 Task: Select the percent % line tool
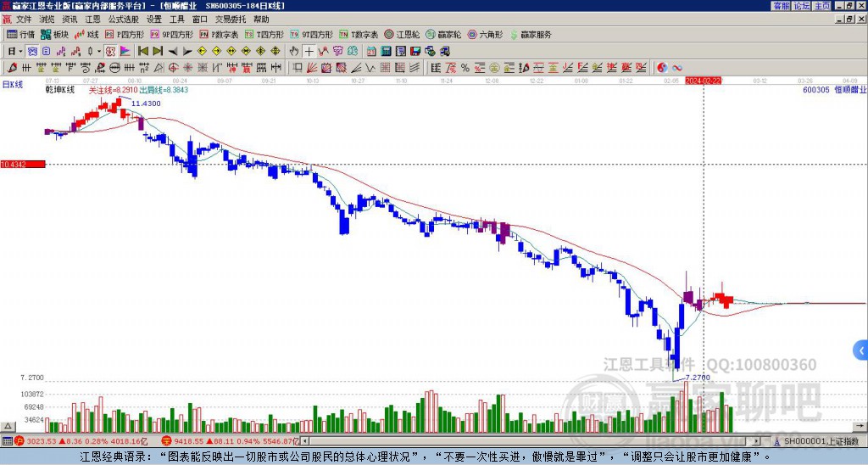[465, 68]
